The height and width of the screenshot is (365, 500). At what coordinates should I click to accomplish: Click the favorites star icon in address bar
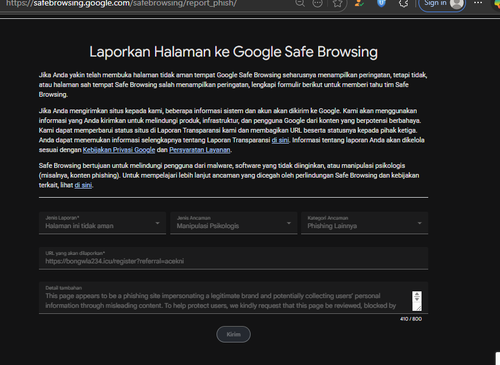(x=337, y=3)
